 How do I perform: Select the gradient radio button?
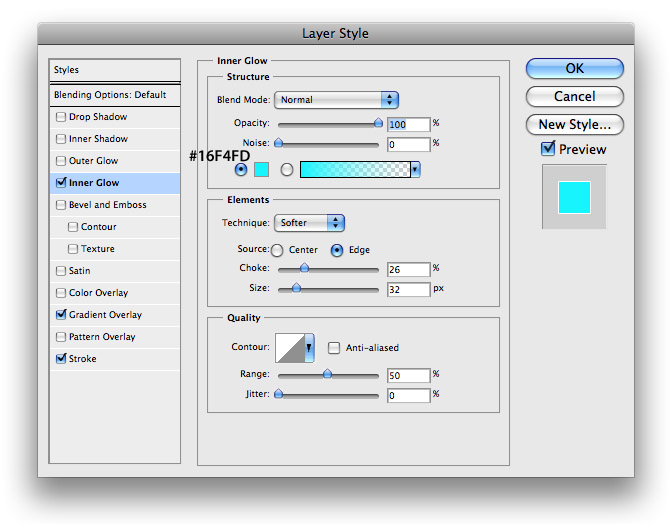click(x=287, y=170)
